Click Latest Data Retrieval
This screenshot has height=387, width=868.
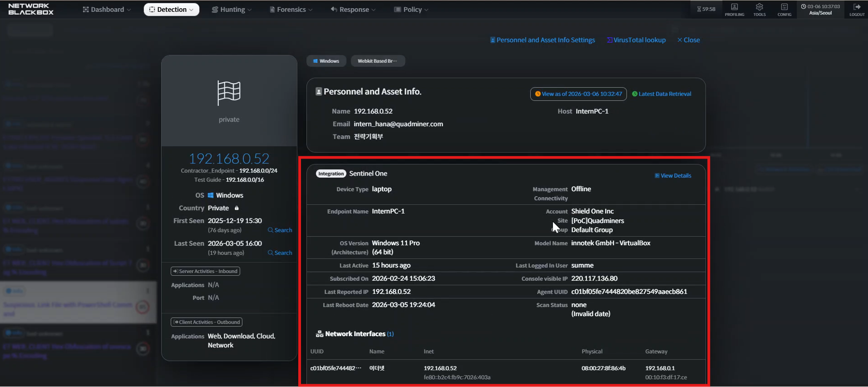tap(661, 94)
